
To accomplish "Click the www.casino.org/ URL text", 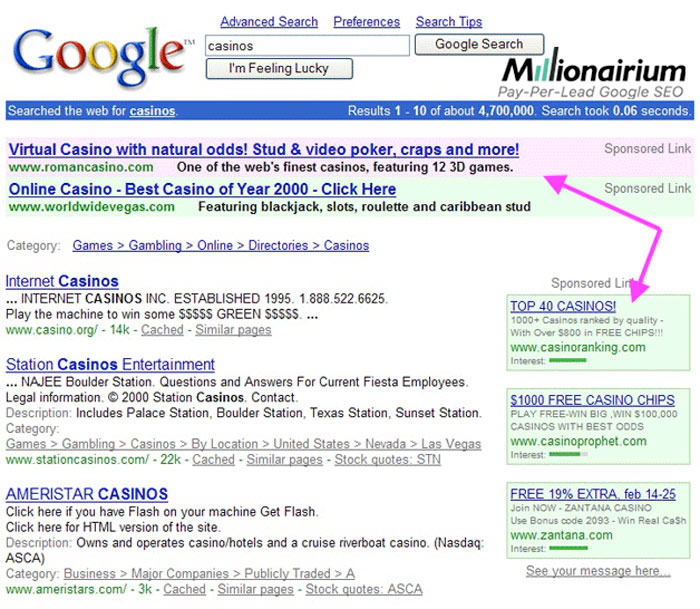I will (51, 330).
